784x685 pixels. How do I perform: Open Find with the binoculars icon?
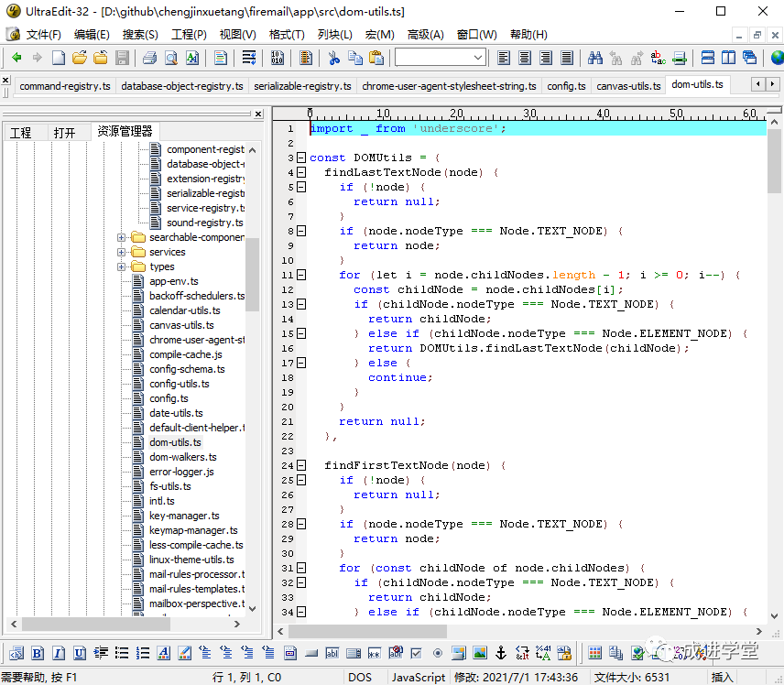[x=595, y=58]
